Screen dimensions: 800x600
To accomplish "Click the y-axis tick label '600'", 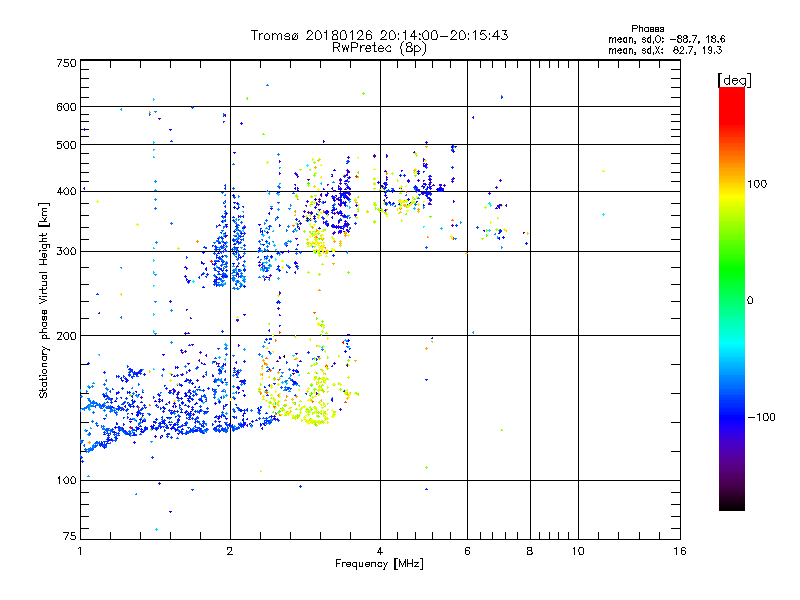I will click(67, 107).
